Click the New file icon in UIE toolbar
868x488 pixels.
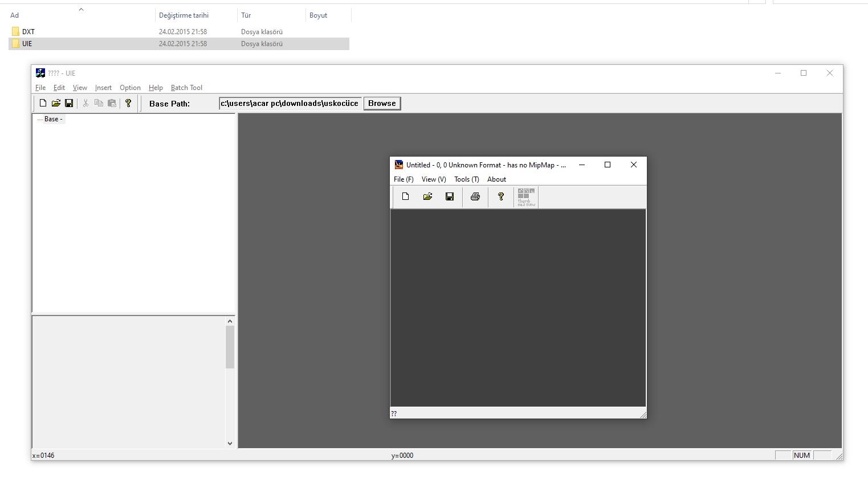click(x=43, y=103)
